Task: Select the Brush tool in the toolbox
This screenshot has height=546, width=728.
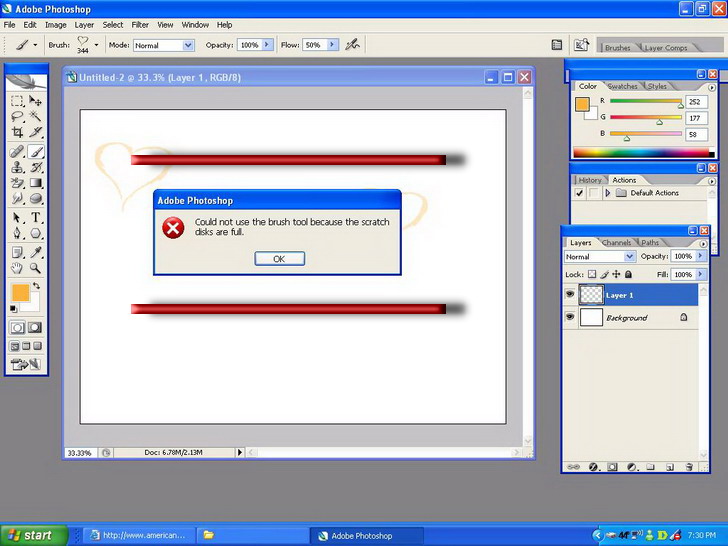Action: point(36,152)
